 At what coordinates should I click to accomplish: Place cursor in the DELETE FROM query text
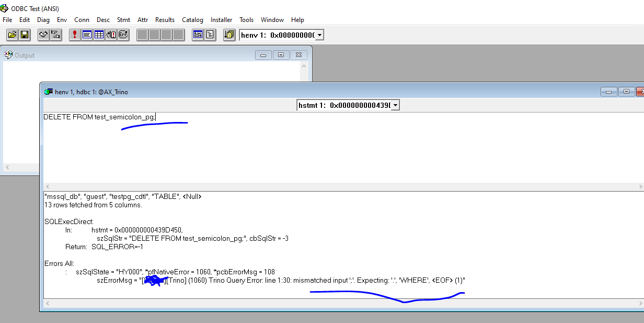[x=99, y=117]
